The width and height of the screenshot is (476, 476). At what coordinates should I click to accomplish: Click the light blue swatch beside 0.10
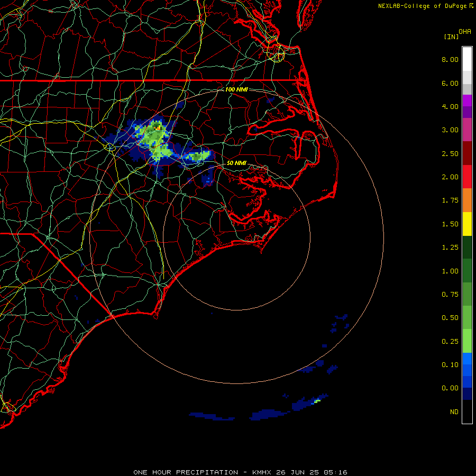tap(467, 359)
